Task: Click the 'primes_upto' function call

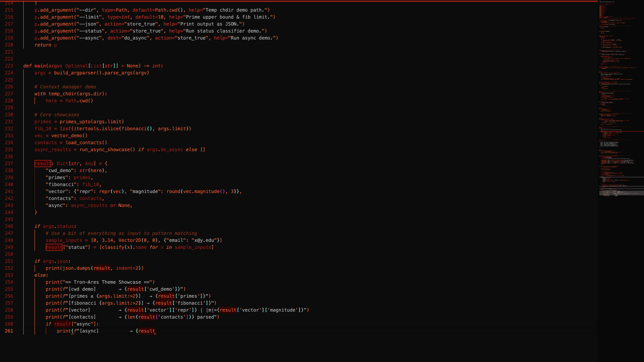Action: (x=75, y=122)
